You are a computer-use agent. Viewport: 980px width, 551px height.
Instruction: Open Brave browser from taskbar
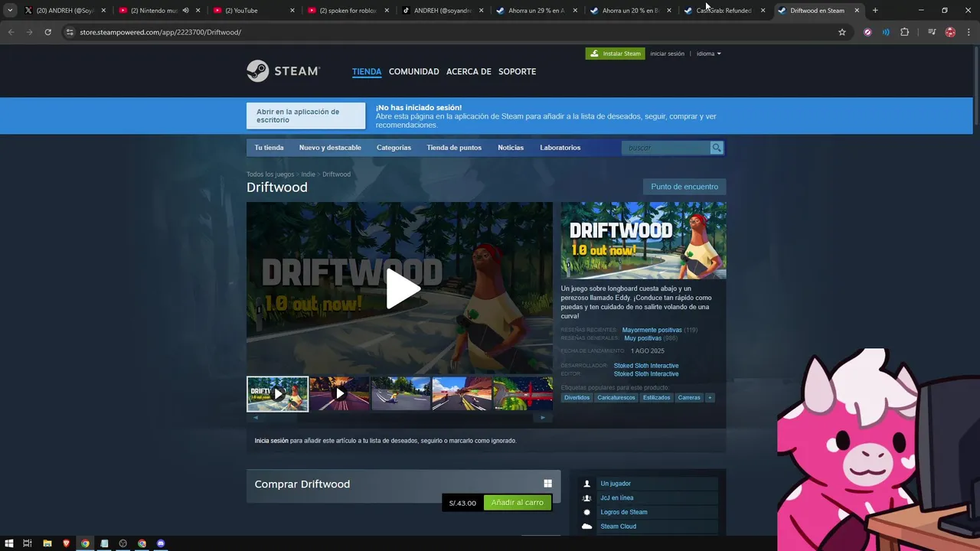[x=66, y=543]
